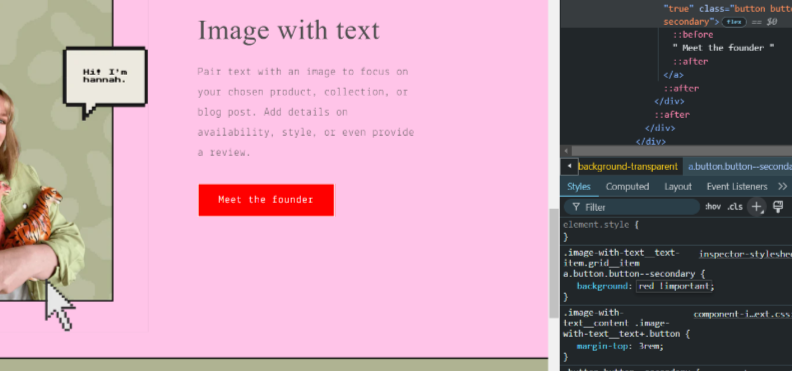Image resolution: width=792 pixels, height=371 pixels.
Task: Select the " Meet the founder " DOM text node
Action: click(x=723, y=48)
